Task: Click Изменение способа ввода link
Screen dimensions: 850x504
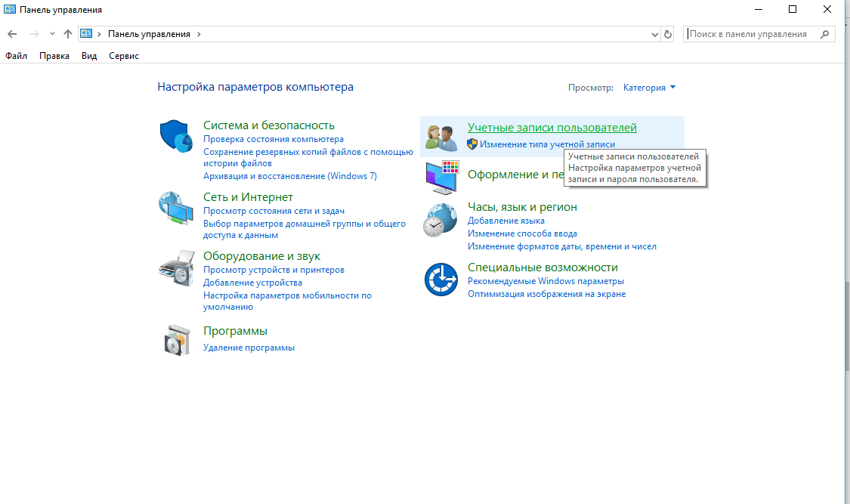Action: coord(522,233)
